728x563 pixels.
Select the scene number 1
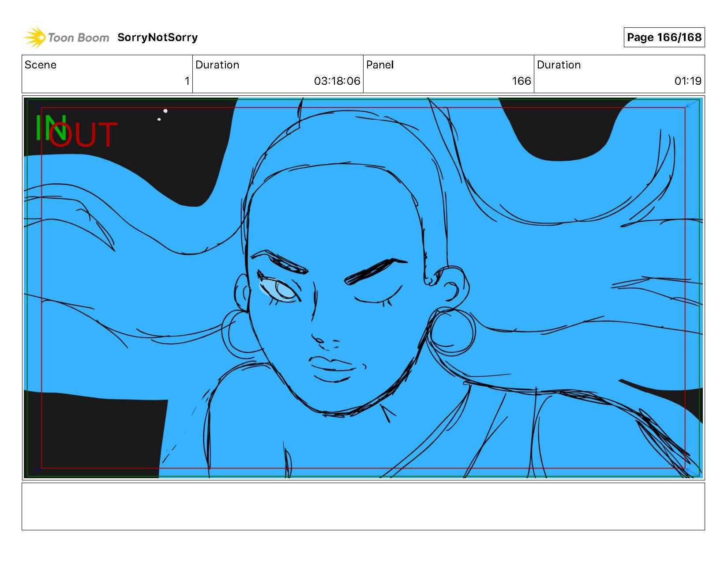pyautogui.click(x=187, y=81)
